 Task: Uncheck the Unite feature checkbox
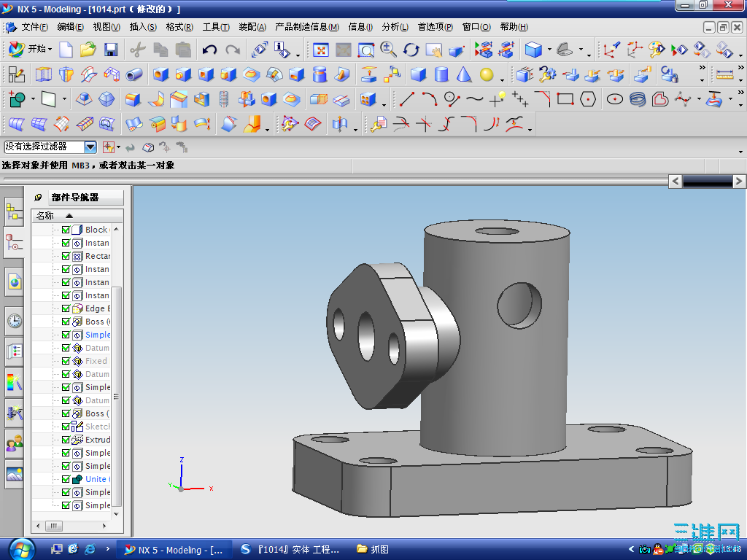click(66, 479)
